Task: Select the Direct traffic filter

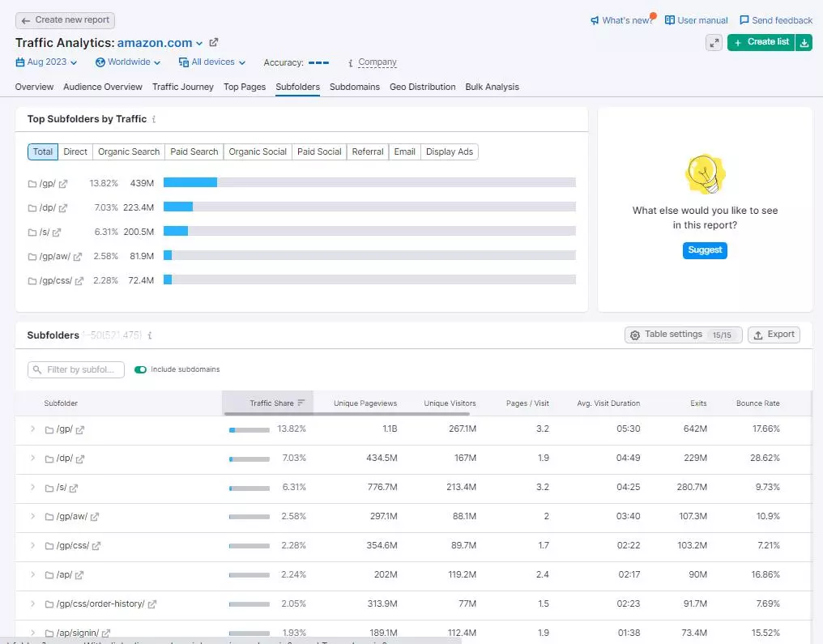Action: point(75,151)
